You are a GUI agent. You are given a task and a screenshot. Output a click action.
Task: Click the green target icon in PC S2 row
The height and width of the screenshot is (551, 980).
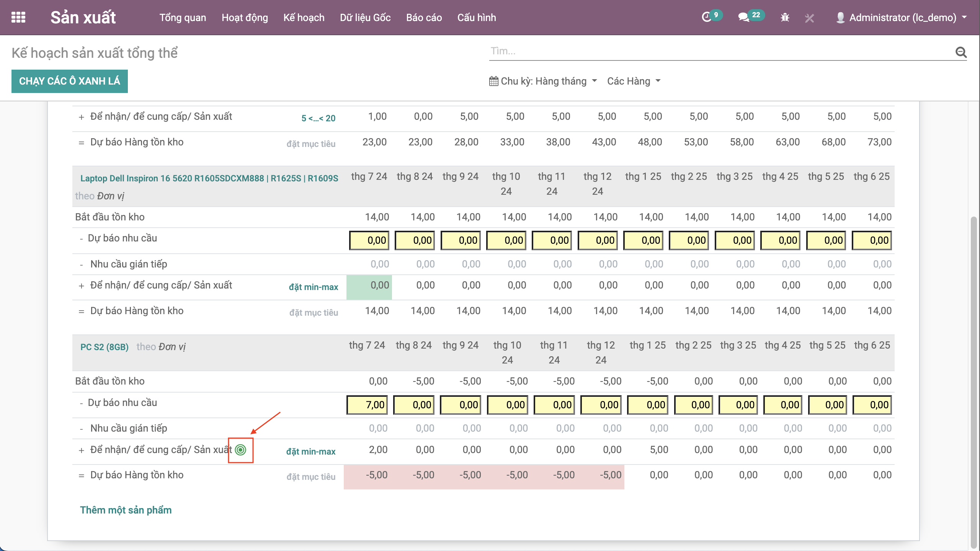(240, 450)
